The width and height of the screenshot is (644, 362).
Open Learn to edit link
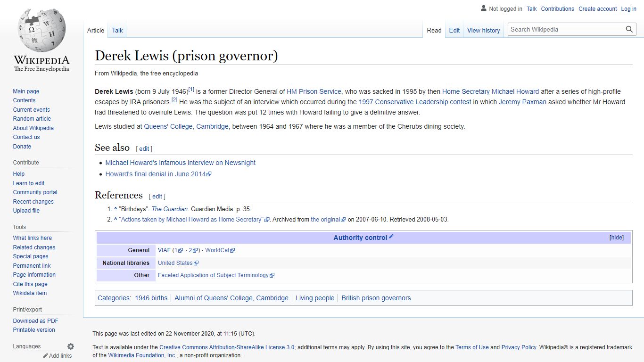[x=29, y=183]
